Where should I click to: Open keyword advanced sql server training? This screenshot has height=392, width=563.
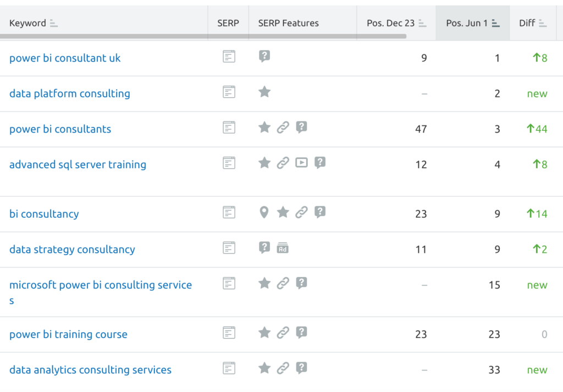pyautogui.click(x=78, y=164)
